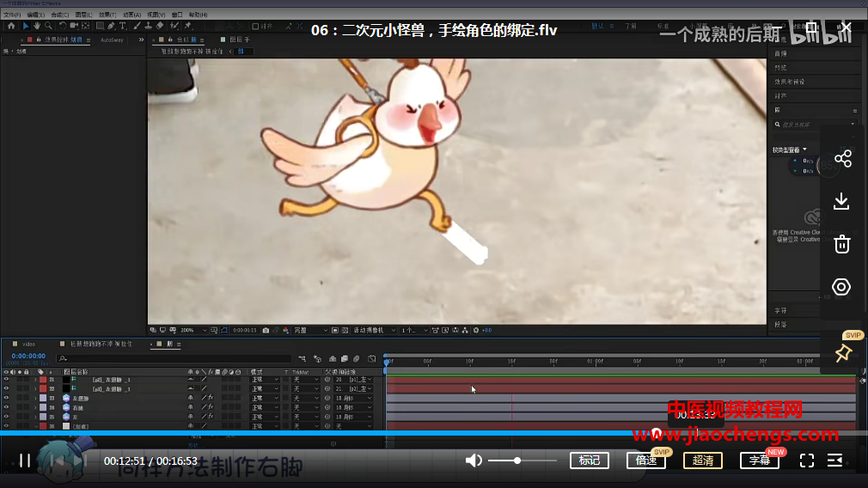The image size is (868, 488).
Task: Click the 倍速 playback speed button
Action: 646,461
